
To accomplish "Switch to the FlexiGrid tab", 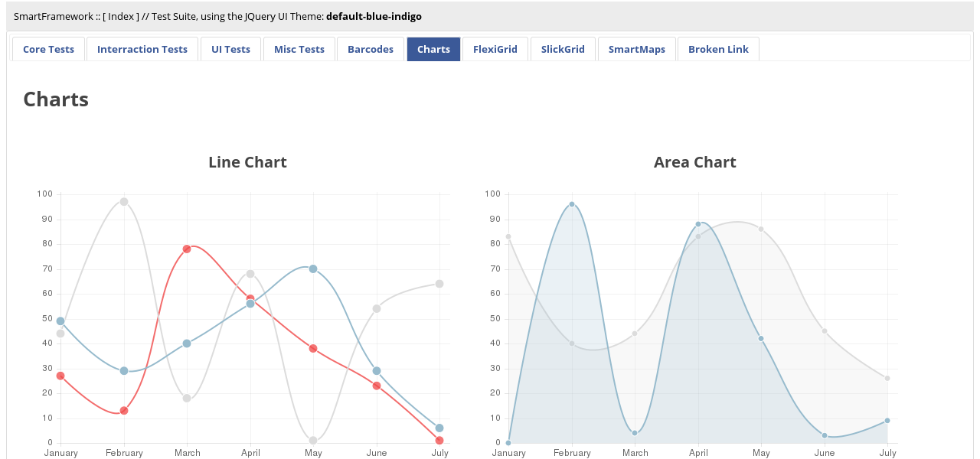I will point(495,49).
